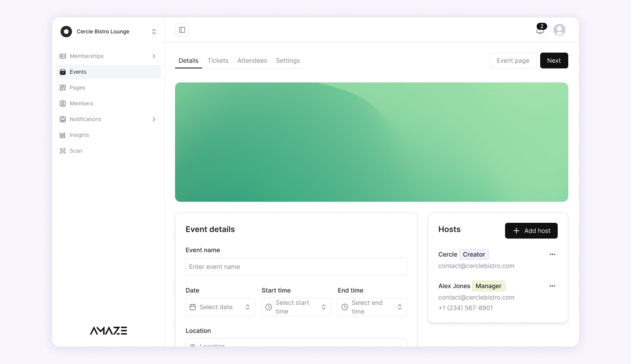Click the Events calendar icon in sidebar
The image size is (631, 364).
(63, 72)
